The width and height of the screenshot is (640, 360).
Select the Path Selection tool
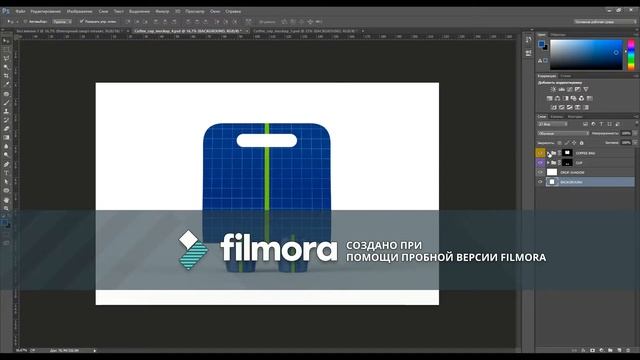[6, 182]
